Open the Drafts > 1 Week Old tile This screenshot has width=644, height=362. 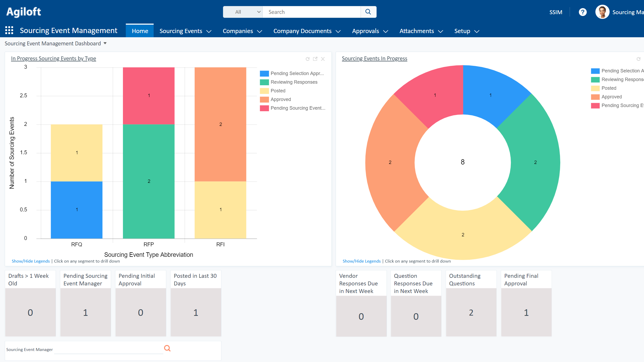click(x=30, y=304)
